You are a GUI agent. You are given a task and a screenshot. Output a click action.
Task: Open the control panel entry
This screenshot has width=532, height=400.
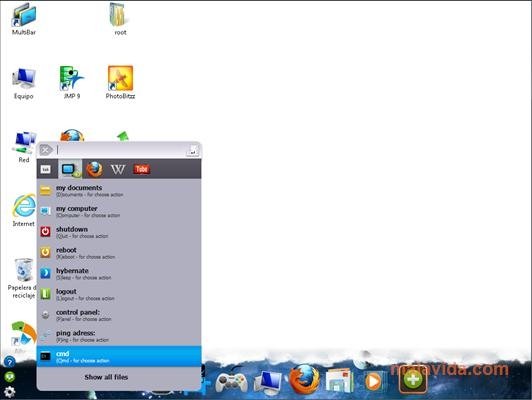point(119,315)
